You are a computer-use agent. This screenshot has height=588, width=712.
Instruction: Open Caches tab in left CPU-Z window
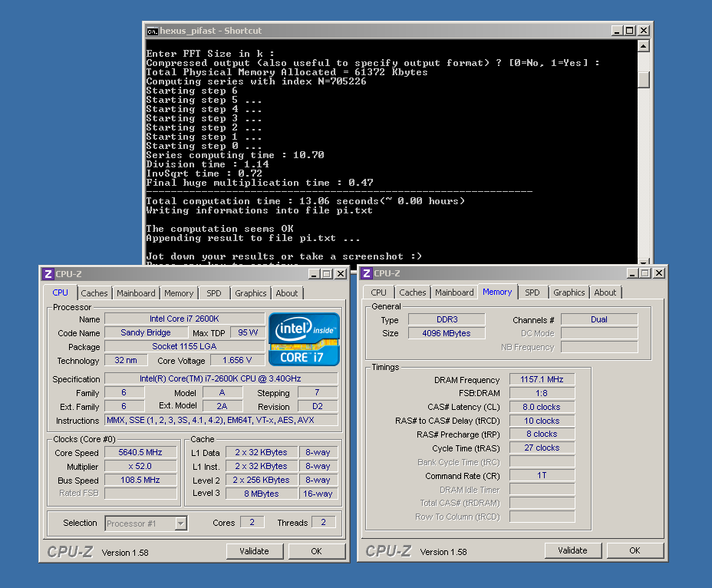(x=94, y=293)
